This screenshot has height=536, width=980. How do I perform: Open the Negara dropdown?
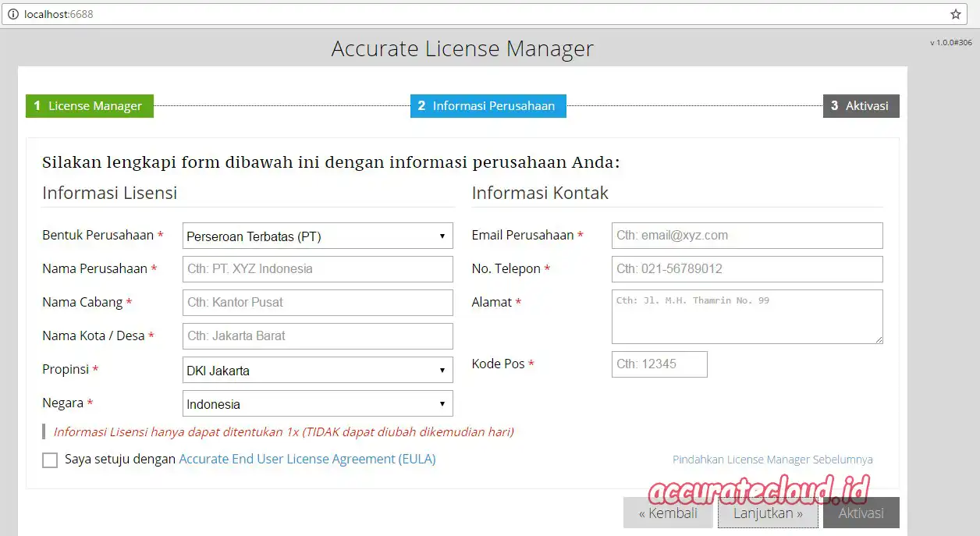(318, 403)
